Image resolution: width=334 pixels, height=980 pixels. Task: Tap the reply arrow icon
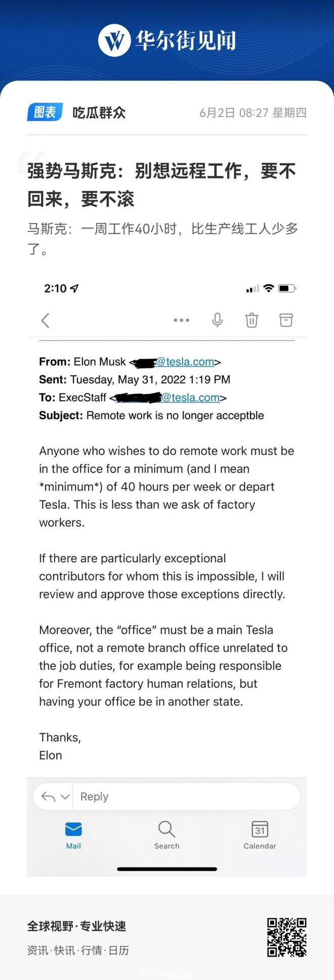pyautogui.click(x=48, y=797)
